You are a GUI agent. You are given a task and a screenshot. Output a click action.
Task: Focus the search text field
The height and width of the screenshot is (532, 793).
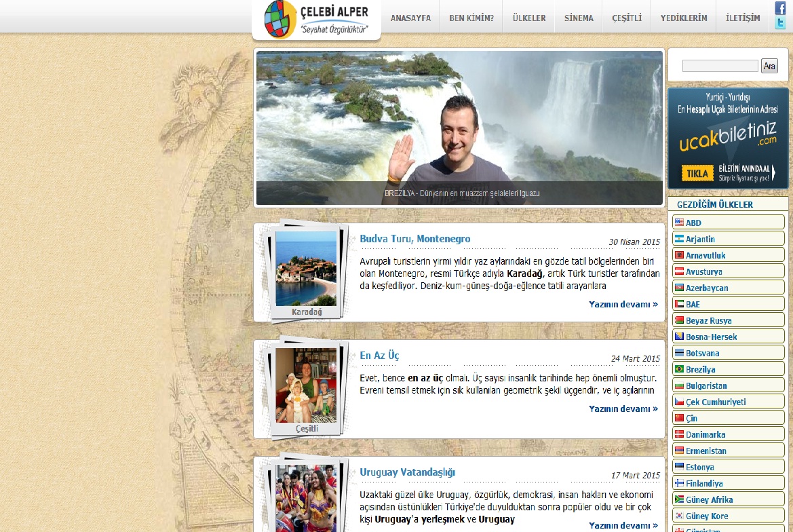(x=720, y=66)
